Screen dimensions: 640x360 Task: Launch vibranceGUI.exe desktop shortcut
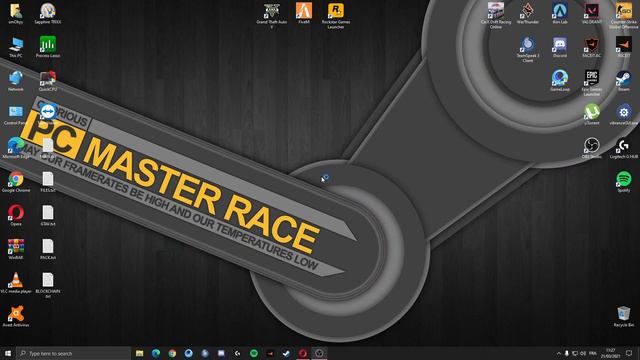tap(624, 114)
